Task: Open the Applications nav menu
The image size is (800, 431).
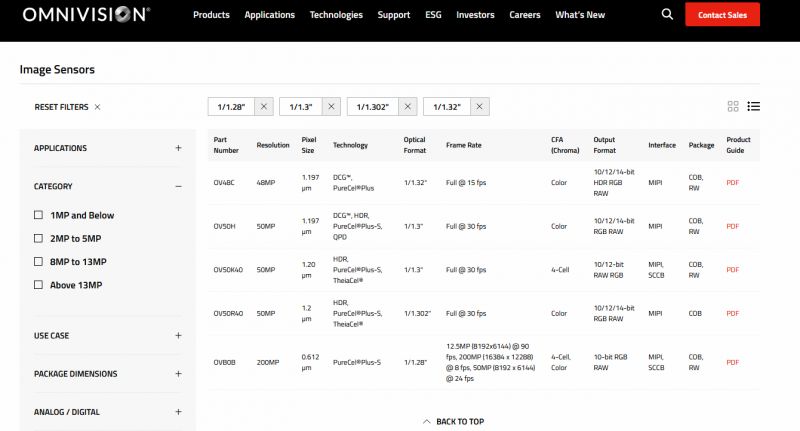Action: pyautogui.click(x=269, y=15)
